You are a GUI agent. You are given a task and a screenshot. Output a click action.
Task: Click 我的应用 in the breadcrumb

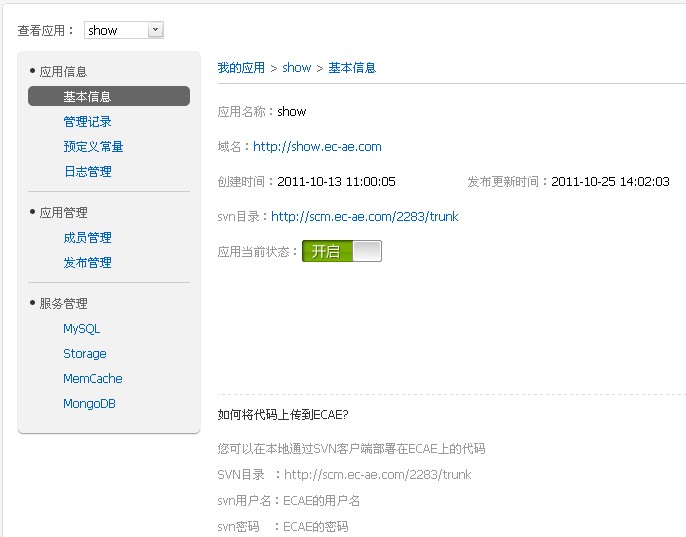click(241, 68)
